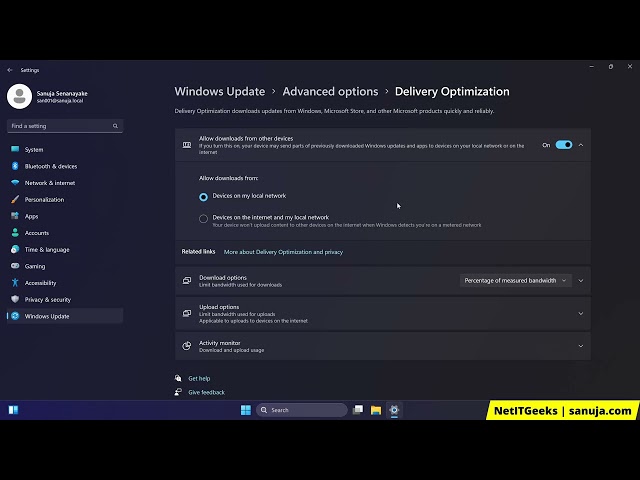Open Task View on taskbar
Screen dimensions: 640x480
pyautogui.click(x=358, y=410)
